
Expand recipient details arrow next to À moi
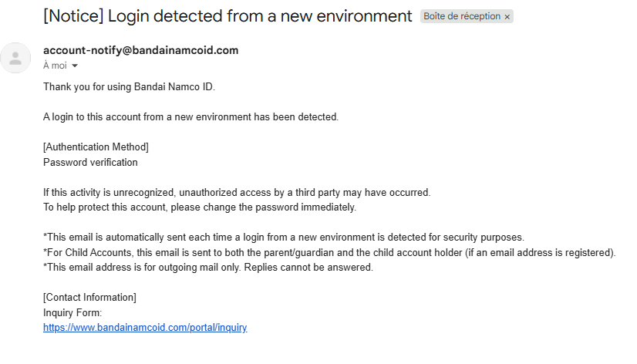(x=75, y=66)
